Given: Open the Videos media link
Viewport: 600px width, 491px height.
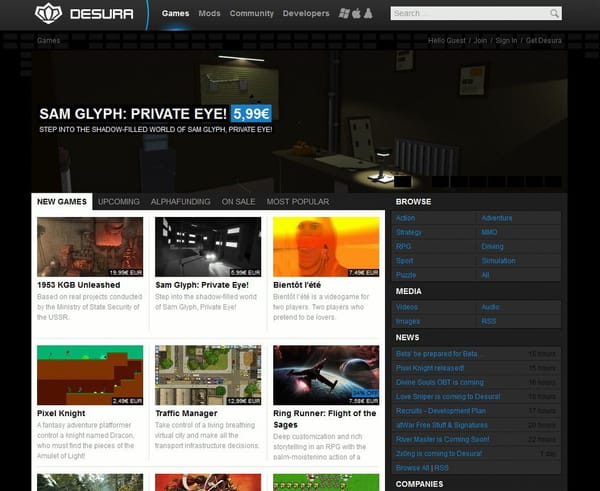Looking at the screenshot, I should pos(407,307).
